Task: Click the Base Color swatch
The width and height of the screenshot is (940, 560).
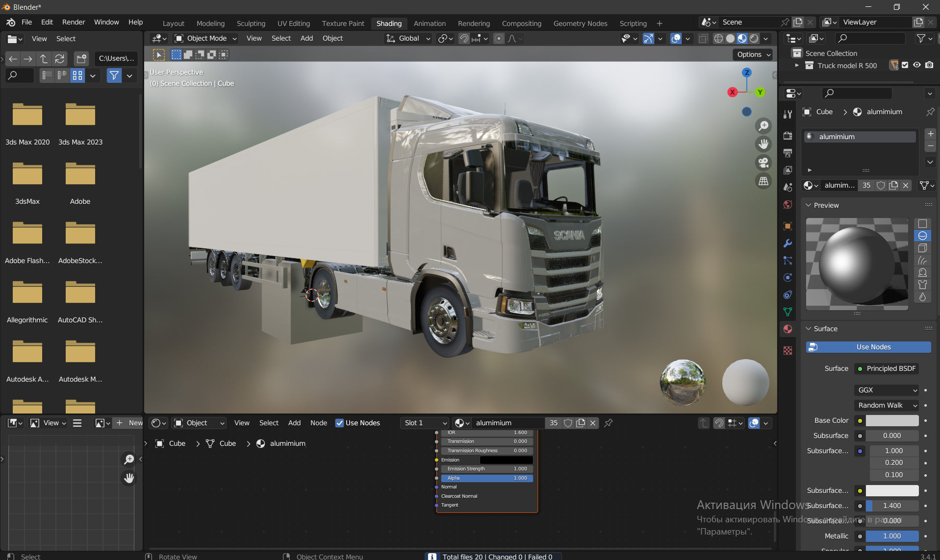Action: pos(892,420)
